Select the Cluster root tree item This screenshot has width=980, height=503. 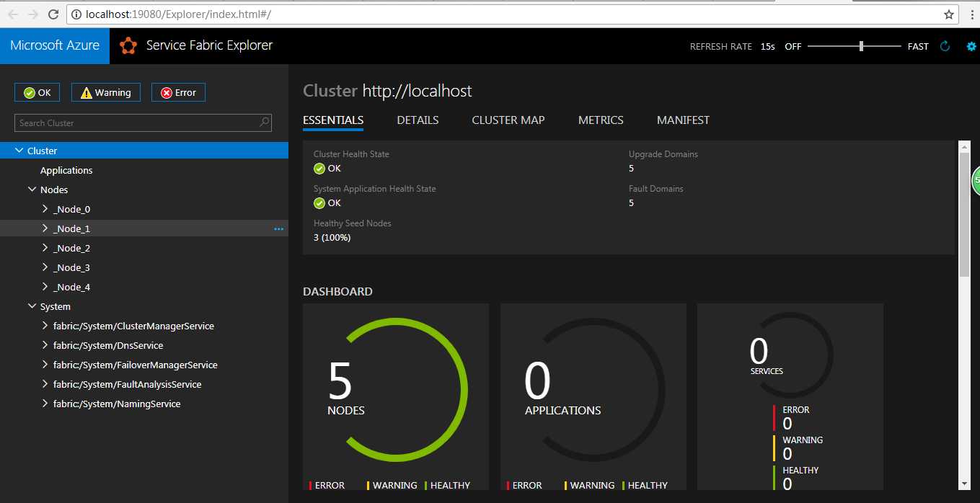tap(144, 151)
